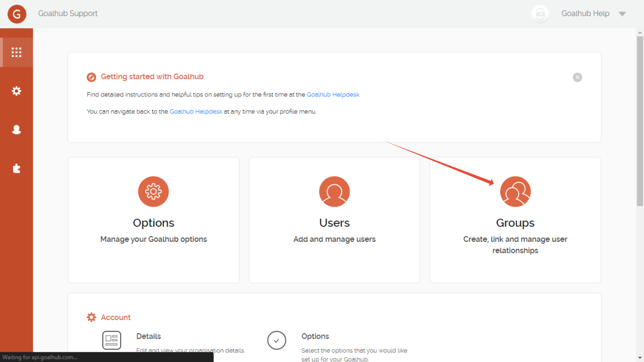Screen dimensions: 644x362
Task: Click the scrollbar up arrow
Action: [640, 33]
